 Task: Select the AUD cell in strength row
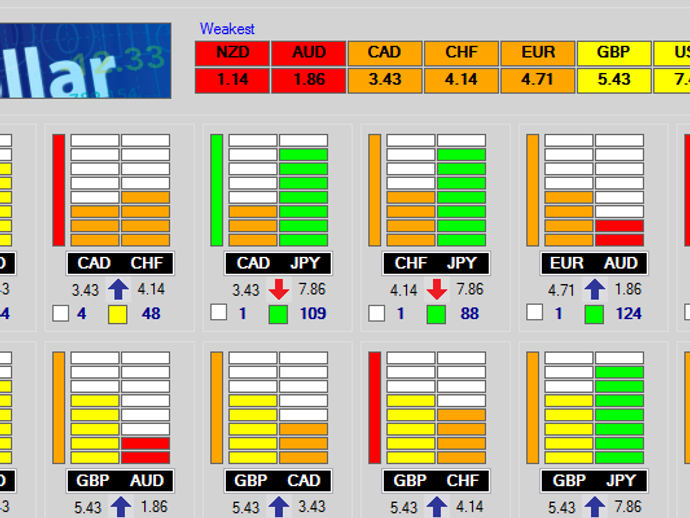tap(308, 53)
